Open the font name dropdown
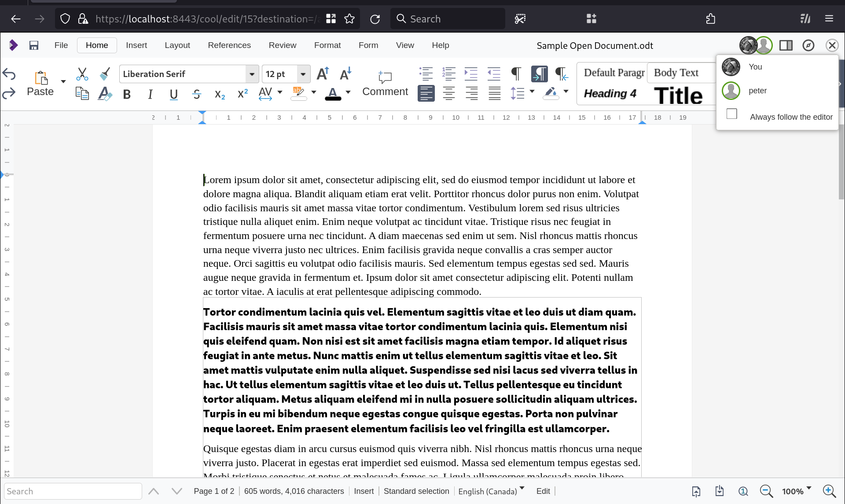The width and height of the screenshot is (845, 504). pyautogui.click(x=252, y=74)
